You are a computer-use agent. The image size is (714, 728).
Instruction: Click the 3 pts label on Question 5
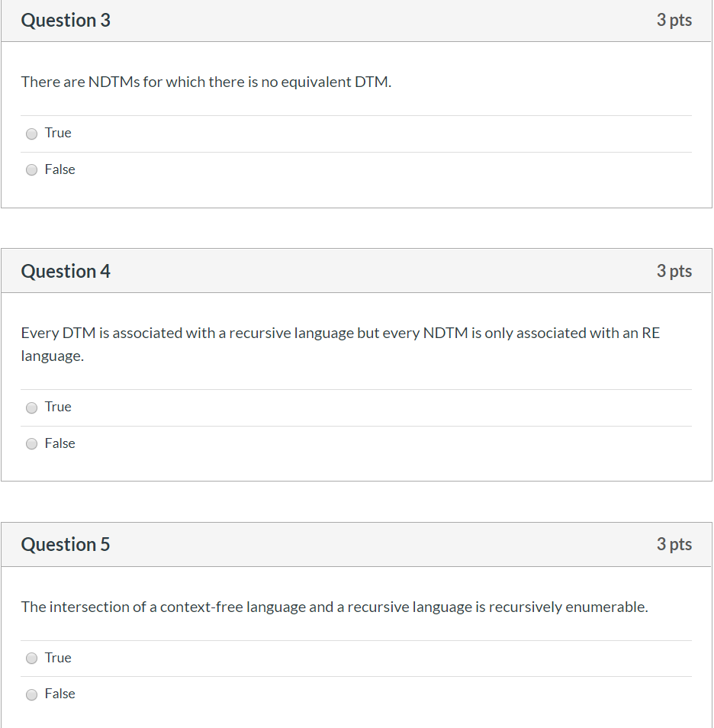(674, 544)
